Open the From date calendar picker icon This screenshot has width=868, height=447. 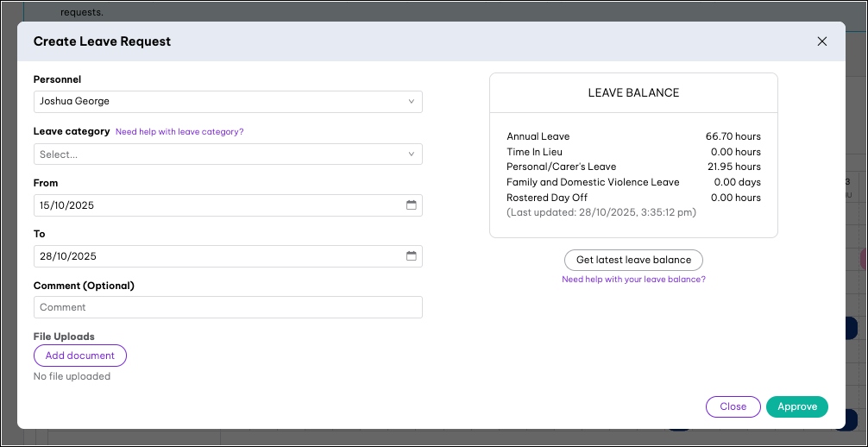tap(412, 205)
